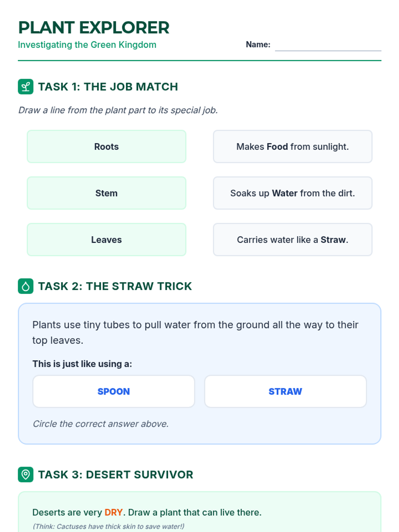This screenshot has height=532, width=399.
Task: Select the Leaves plant part box
Action: click(x=106, y=240)
